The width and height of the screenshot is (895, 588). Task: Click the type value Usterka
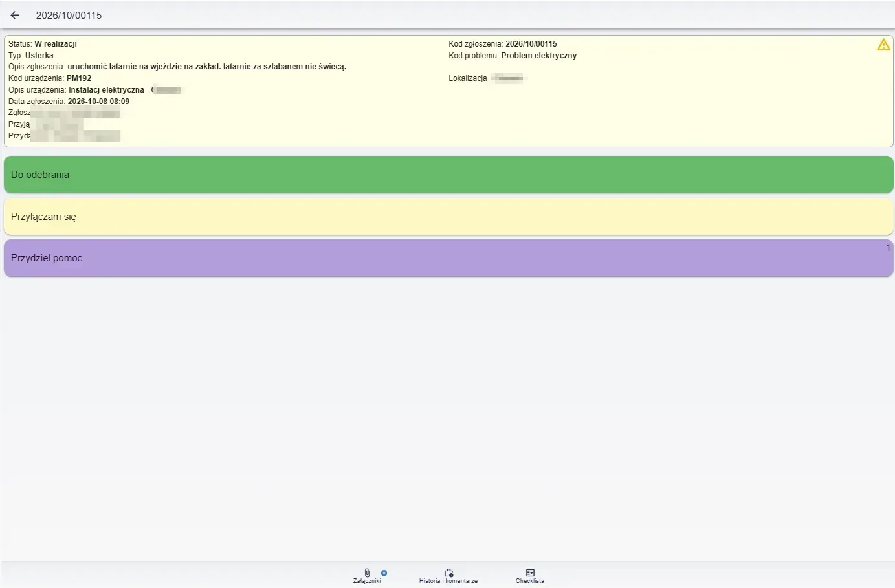(x=39, y=56)
